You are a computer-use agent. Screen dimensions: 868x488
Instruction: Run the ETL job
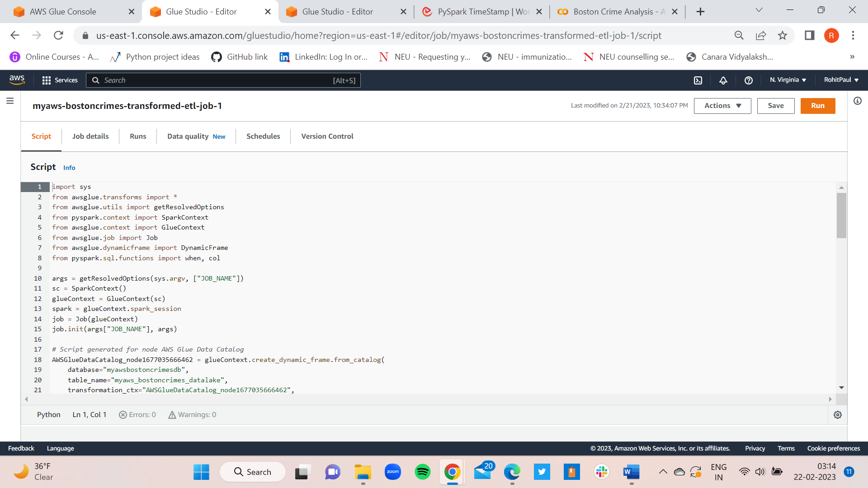coord(817,106)
